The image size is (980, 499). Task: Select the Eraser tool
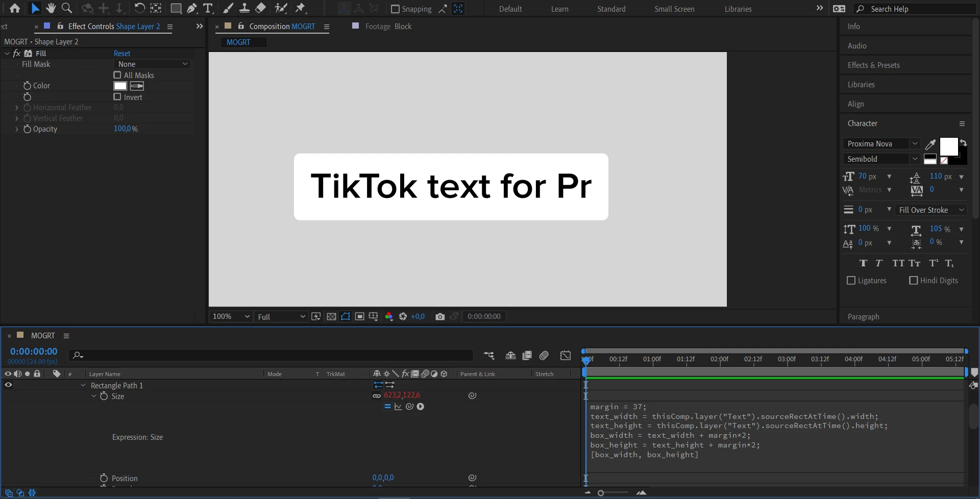(x=260, y=8)
